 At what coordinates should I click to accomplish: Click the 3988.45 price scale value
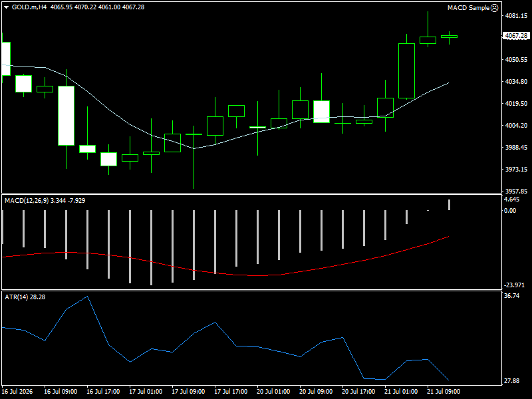(516, 147)
